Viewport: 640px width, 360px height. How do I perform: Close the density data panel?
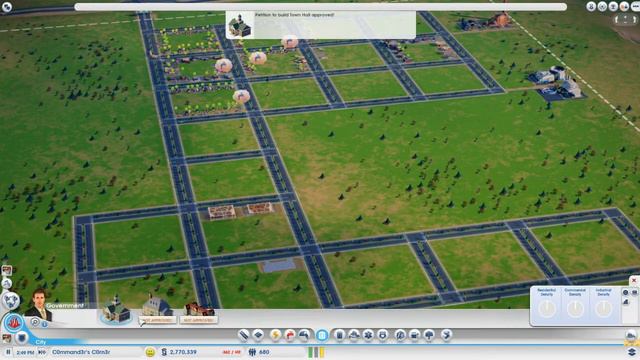(x=634, y=281)
